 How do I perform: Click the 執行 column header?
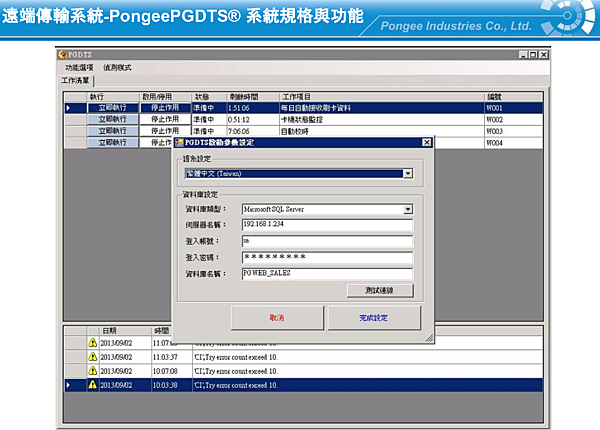(x=113, y=96)
